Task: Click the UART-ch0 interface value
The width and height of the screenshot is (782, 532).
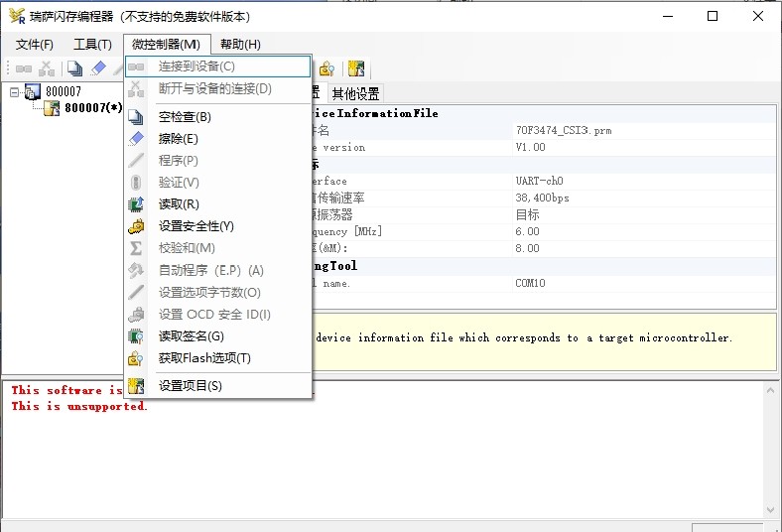Action: (539, 181)
